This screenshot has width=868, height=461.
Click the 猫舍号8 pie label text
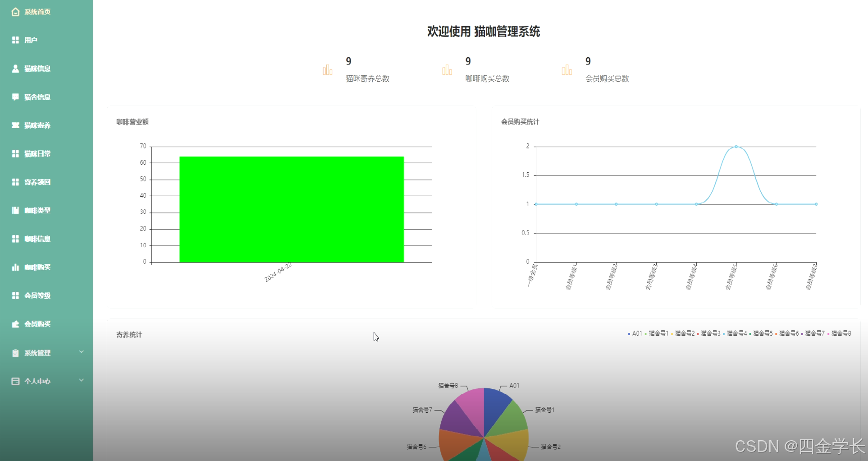click(x=448, y=386)
